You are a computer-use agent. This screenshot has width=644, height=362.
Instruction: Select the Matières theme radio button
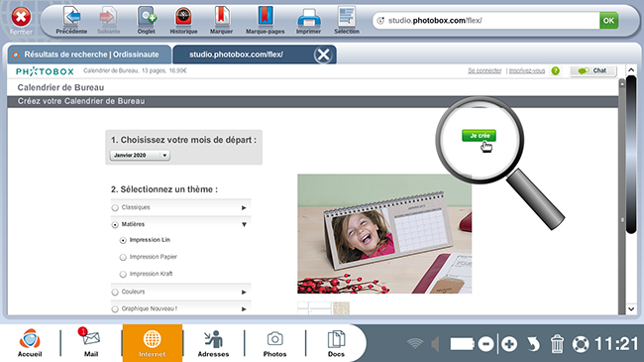click(x=115, y=224)
